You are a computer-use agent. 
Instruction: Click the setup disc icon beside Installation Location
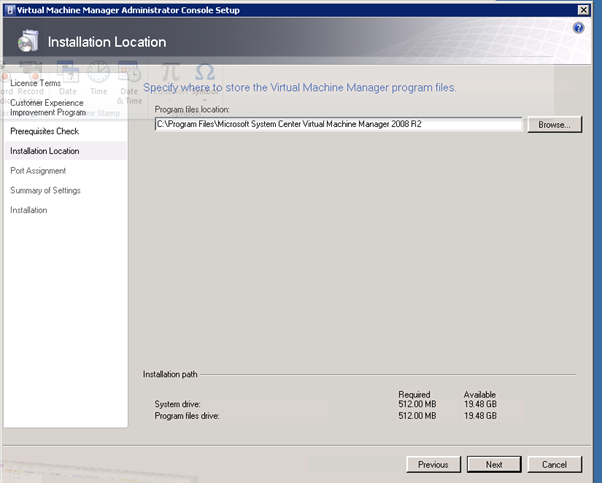tap(28, 41)
